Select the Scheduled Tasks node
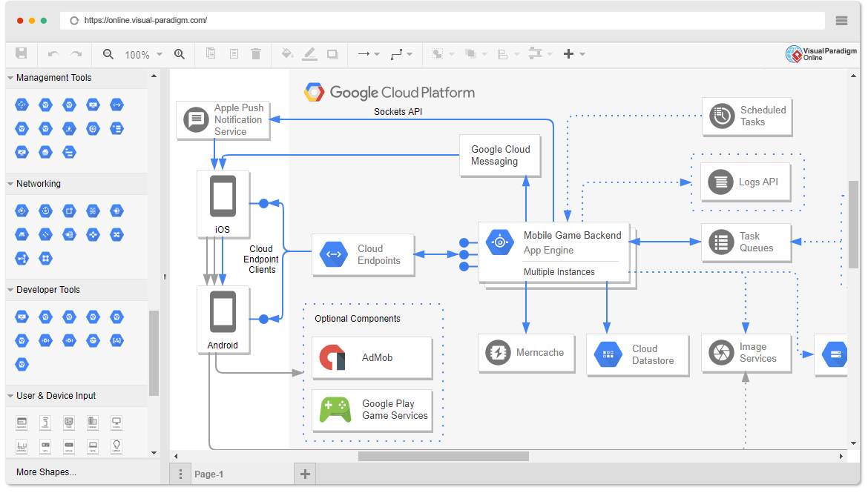Image resolution: width=868 pixels, height=493 pixels. 747,116
